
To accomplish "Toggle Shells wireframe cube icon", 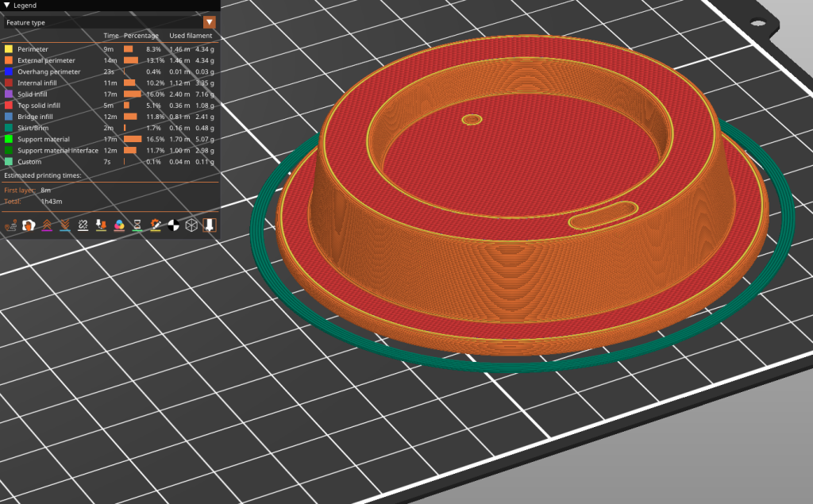I will coord(191,225).
